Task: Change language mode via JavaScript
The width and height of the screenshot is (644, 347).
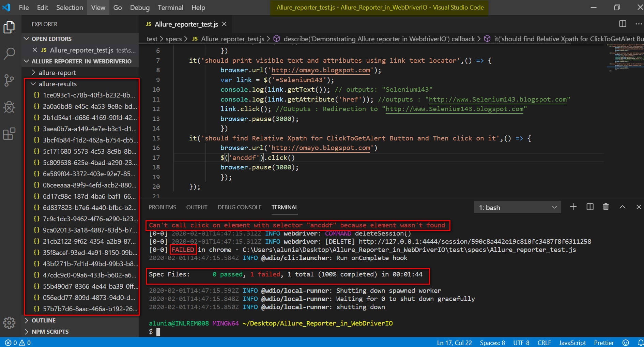Action: 572,343
